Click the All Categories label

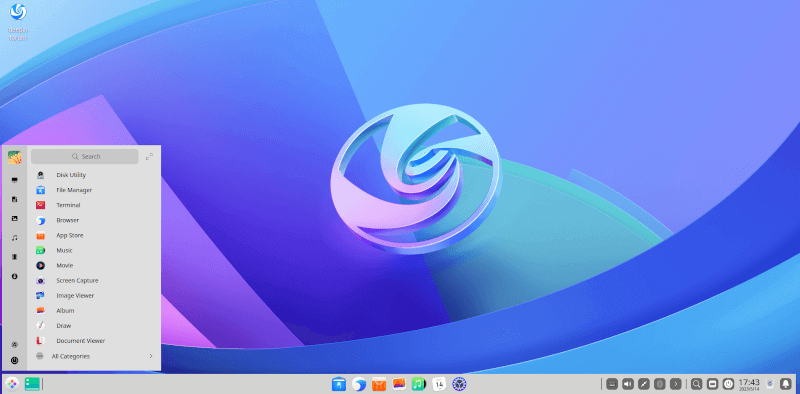click(x=70, y=356)
